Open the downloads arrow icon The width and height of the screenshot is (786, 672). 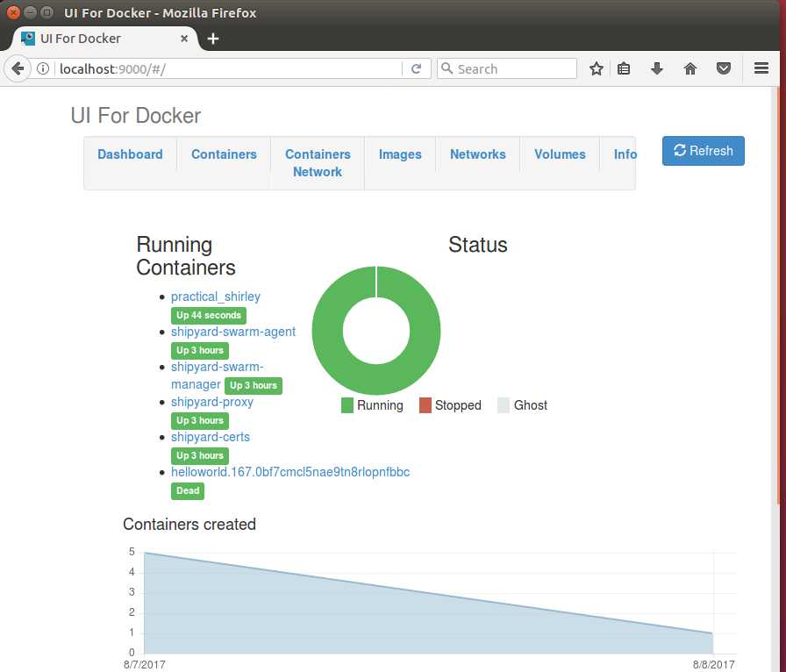[x=657, y=68]
